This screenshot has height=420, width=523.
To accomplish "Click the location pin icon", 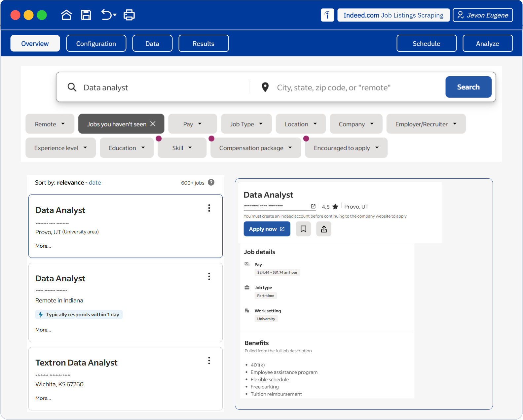I will point(265,87).
